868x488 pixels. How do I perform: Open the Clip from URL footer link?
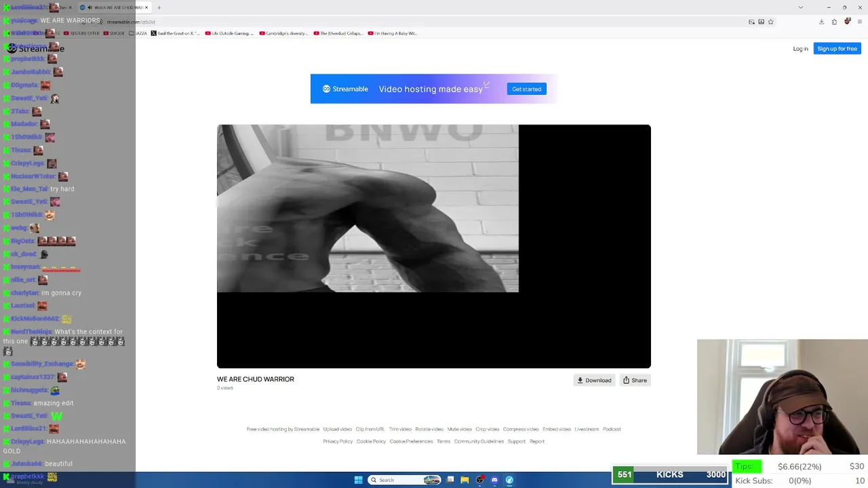pyautogui.click(x=370, y=429)
